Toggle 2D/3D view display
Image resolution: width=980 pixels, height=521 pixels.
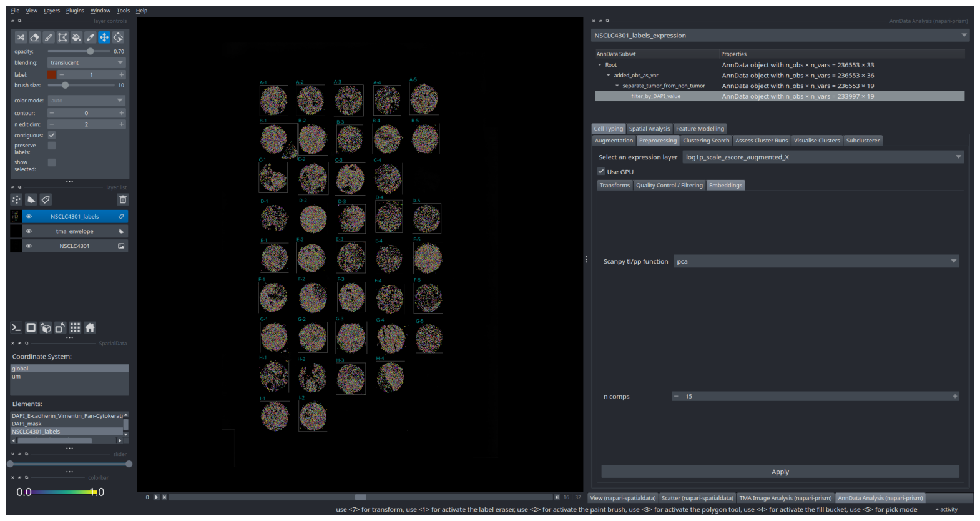[31, 327]
